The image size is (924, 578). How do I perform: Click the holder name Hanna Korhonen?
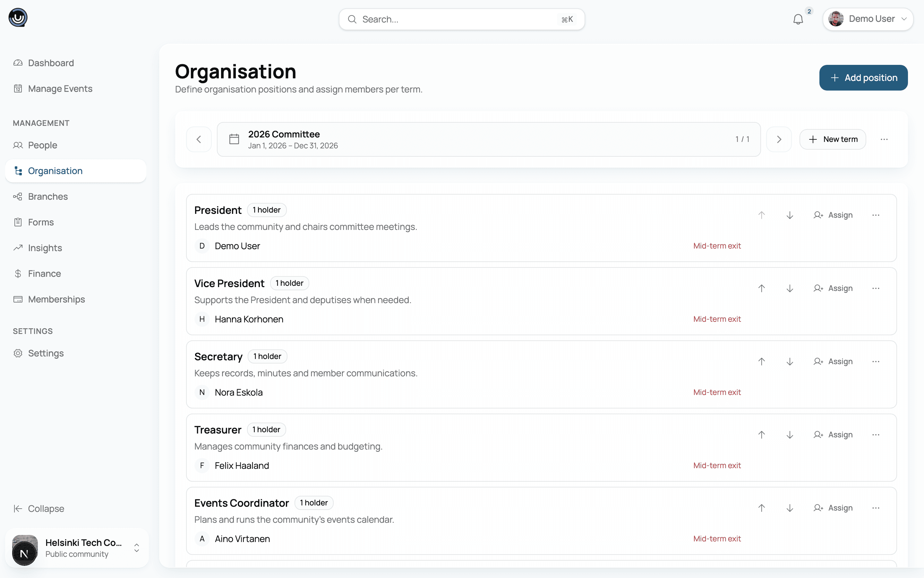[249, 319]
